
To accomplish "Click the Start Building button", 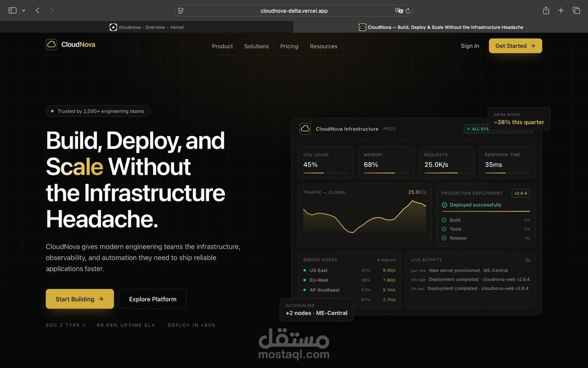I will (x=80, y=299).
